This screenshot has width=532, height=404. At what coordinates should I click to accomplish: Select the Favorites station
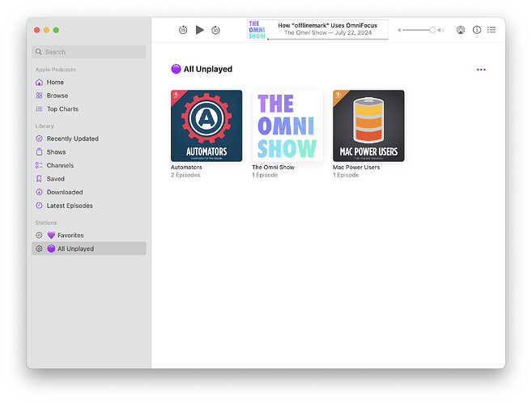70,236
